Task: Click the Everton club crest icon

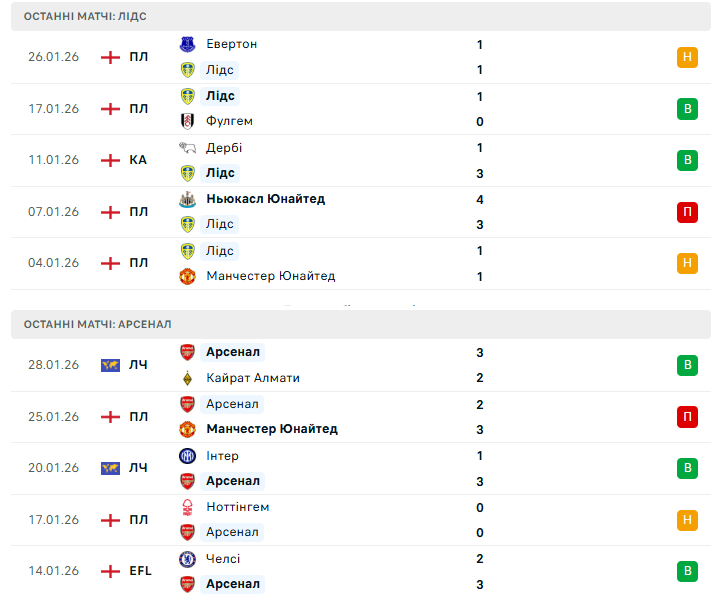Action: 187,44
